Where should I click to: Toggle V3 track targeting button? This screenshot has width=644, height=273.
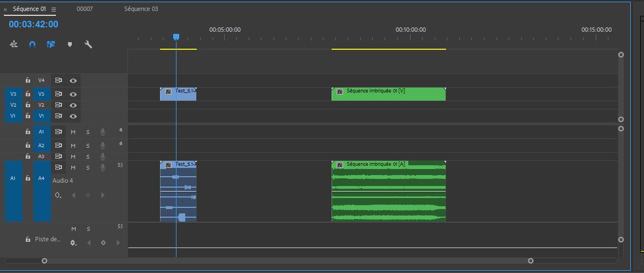click(42, 94)
